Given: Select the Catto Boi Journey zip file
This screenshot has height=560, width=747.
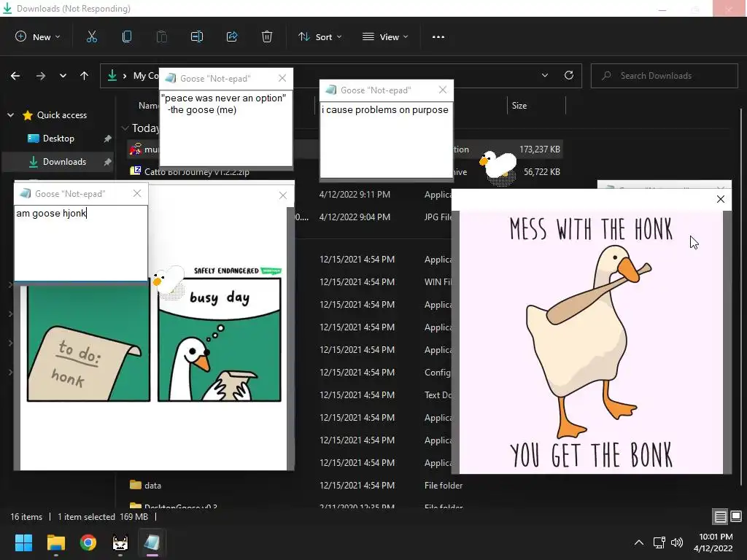Looking at the screenshot, I should [x=196, y=172].
